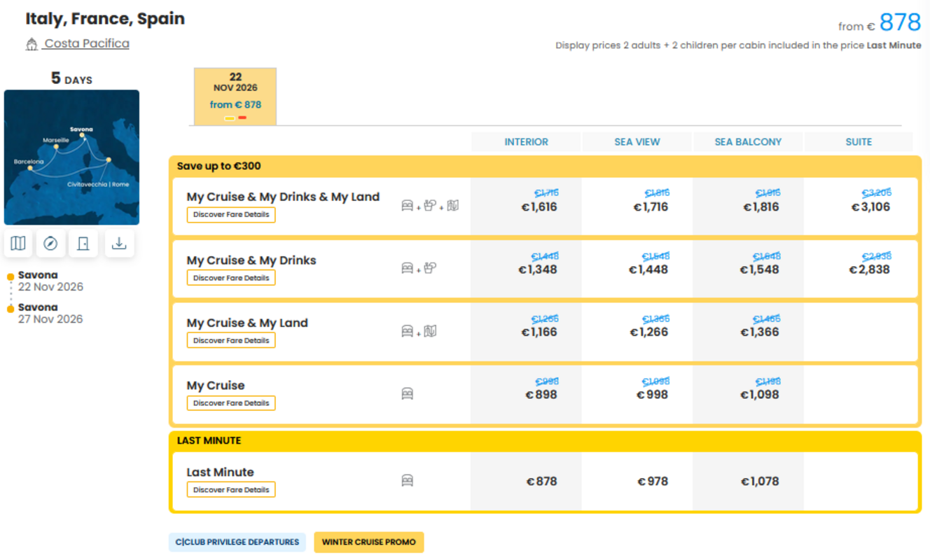This screenshot has height=560, width=930.
Task: Click the bed icon in the Last Minute row
Action: point(407,481)
